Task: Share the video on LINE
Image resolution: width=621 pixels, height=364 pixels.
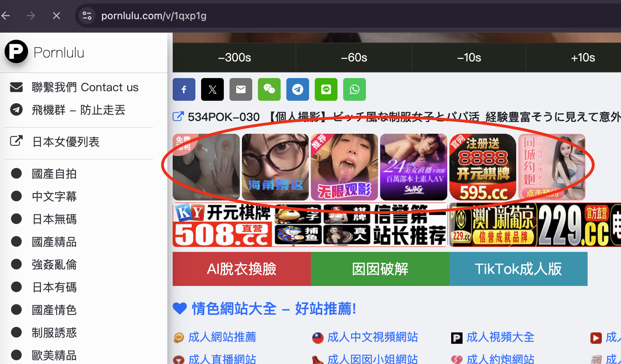Action: click(x=326, y=89)
